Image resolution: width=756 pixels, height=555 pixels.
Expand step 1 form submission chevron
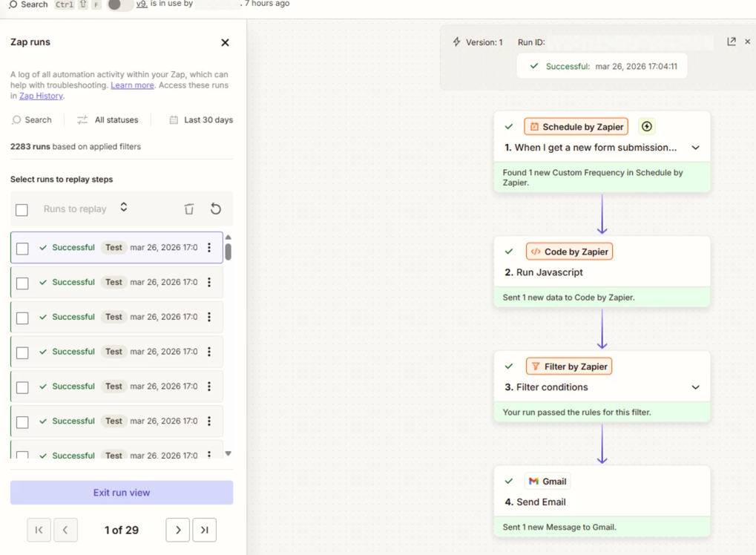[x=695, y=148]
